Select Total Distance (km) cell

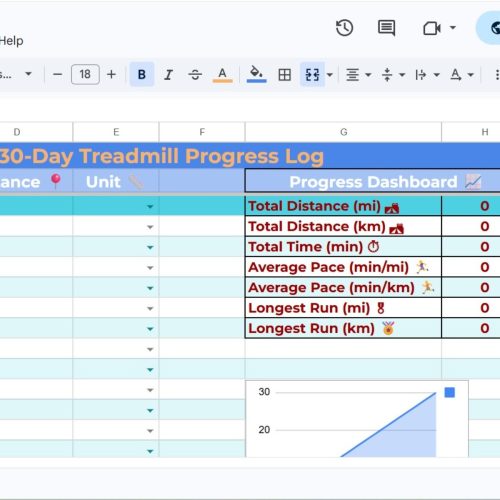pos(343,227)
